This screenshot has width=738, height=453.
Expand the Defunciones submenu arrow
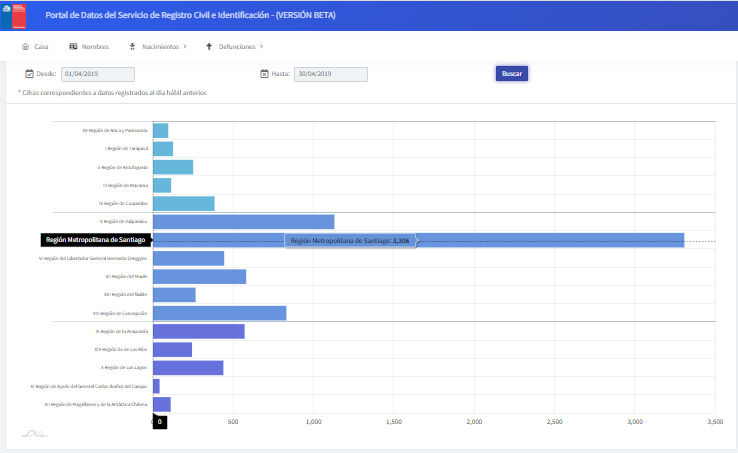261,47
